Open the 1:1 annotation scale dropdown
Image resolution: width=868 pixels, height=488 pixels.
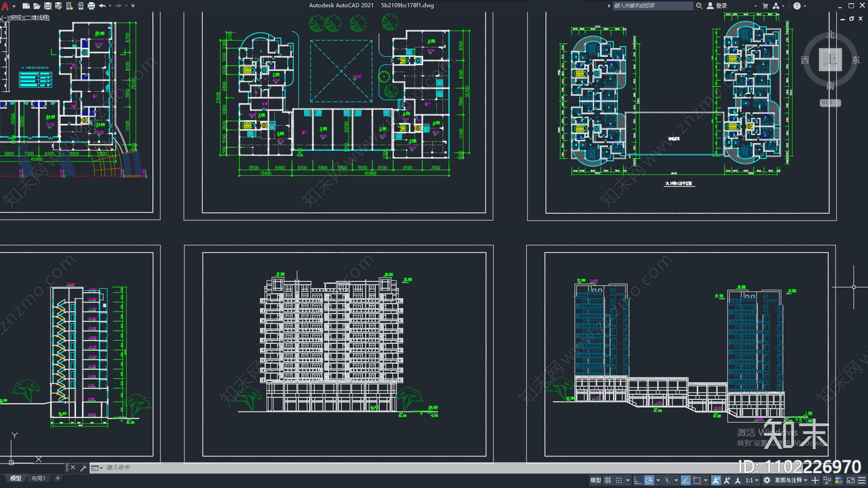(x=752, y=480)
